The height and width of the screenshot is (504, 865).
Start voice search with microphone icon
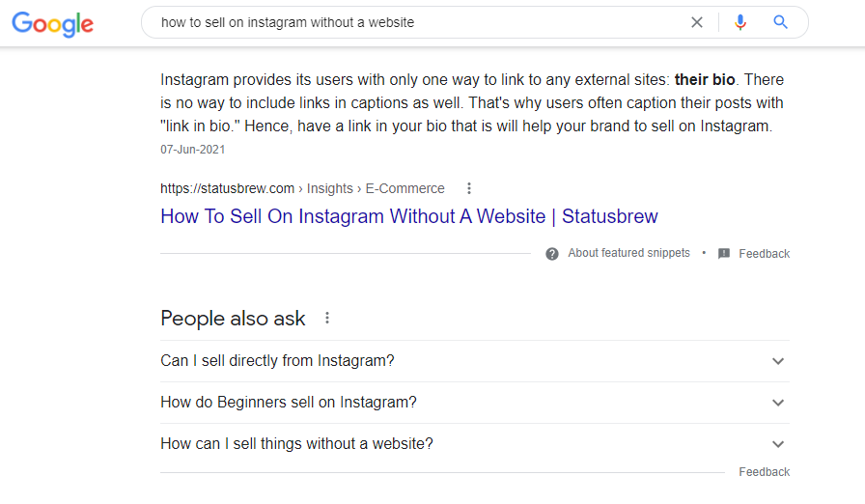pos(740,22)
